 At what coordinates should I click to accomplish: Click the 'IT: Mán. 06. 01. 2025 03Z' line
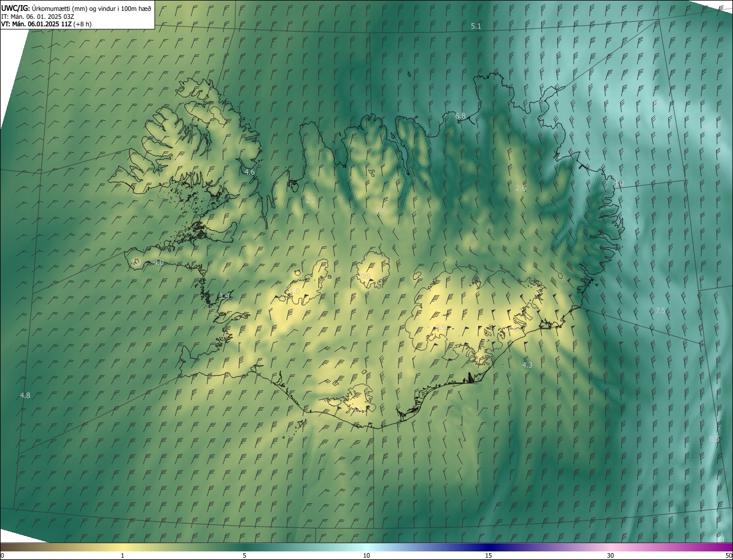tap(38, 16)
